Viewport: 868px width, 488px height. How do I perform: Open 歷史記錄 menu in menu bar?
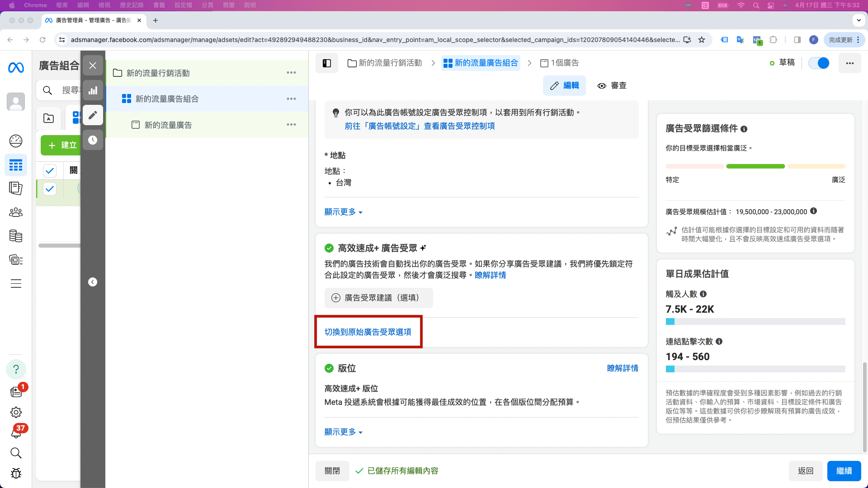132,5
